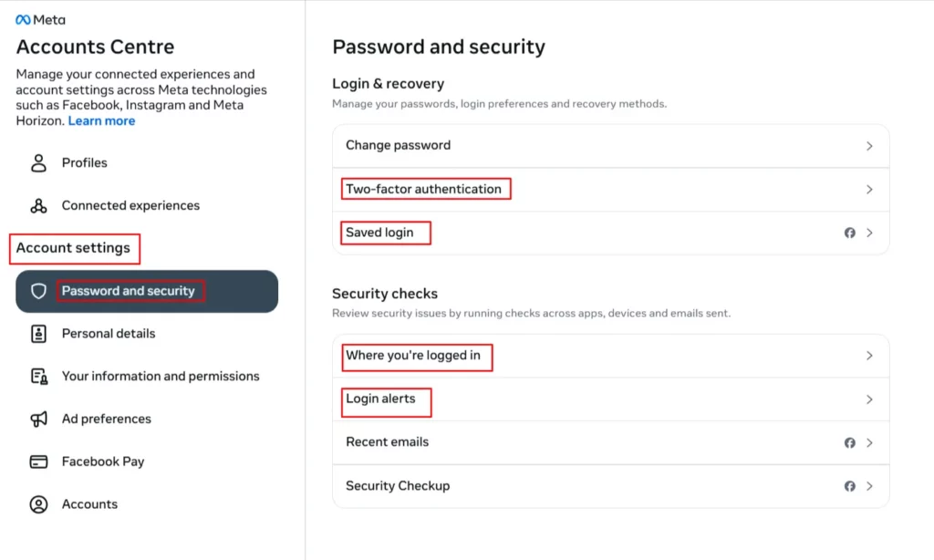Expand the Two-factor authentication row
934x560 pixels.
[x=611, y=189]
